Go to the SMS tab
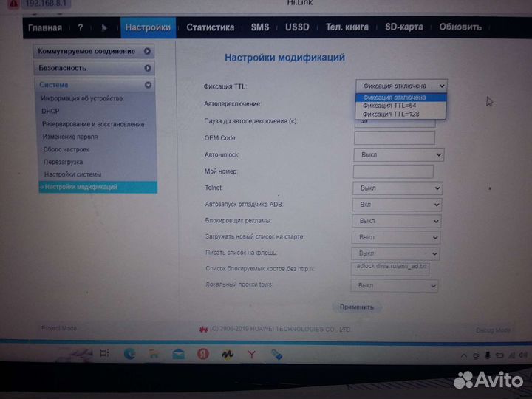 (x=260, y=27)
